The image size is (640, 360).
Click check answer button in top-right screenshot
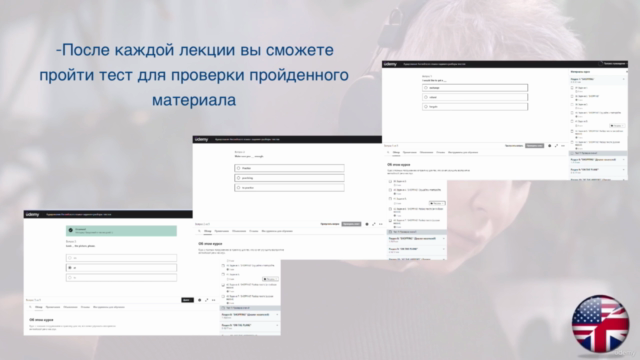535,146
